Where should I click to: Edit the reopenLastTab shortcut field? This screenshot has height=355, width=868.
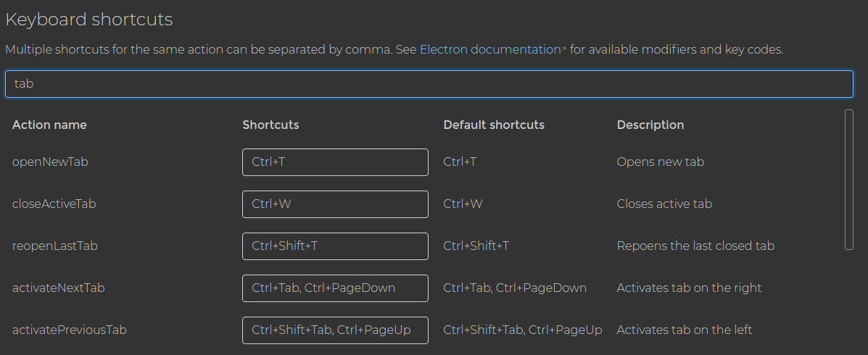point(335,246)
